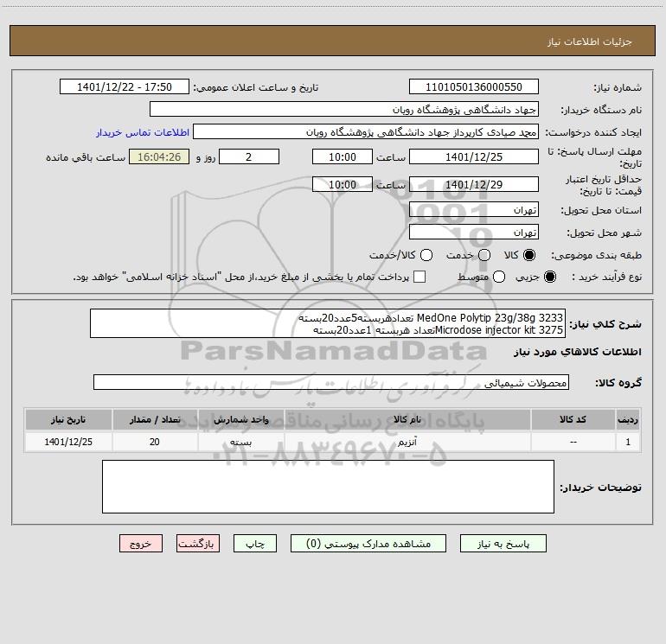Click the مشاهده مدارک پیوستی (0) button
This screenshot has height=644, width=666.
(368, 544)
